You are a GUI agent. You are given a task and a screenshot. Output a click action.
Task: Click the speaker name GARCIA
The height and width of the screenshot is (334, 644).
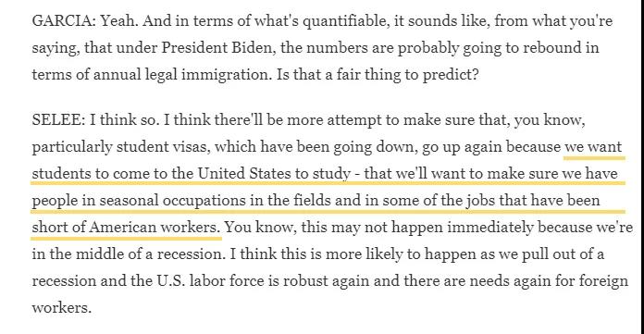tap(63, 20)
